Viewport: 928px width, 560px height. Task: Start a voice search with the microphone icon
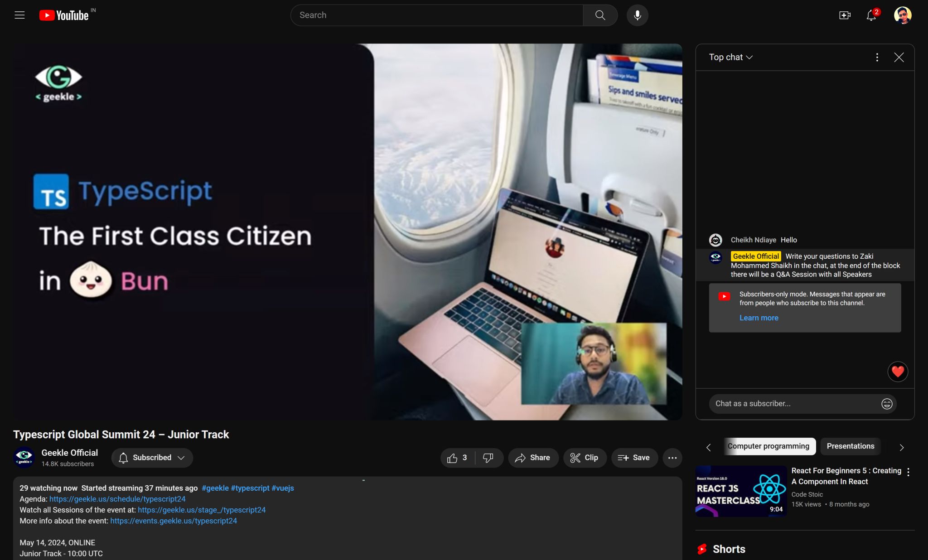tap(637, 15)
